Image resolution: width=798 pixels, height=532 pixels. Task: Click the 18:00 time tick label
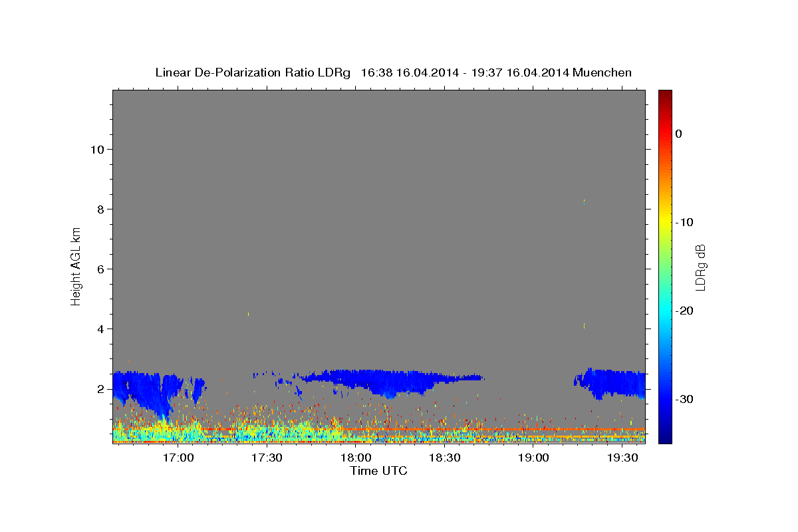coord(356,458)
